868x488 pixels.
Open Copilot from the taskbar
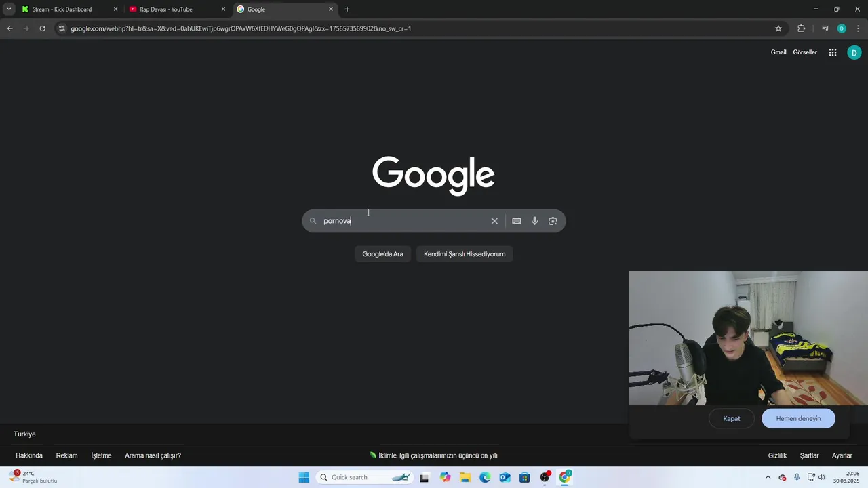[x=445, y=477]
